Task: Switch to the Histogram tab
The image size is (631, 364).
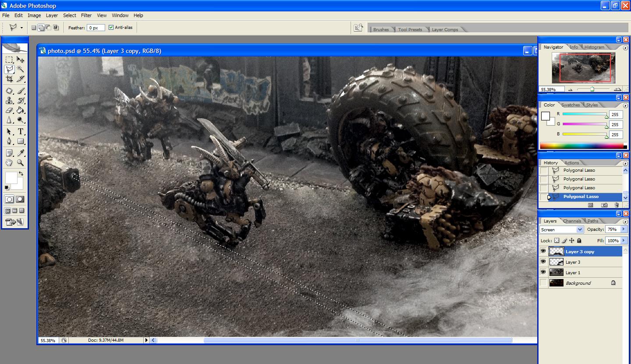Action: click(594, 47)
